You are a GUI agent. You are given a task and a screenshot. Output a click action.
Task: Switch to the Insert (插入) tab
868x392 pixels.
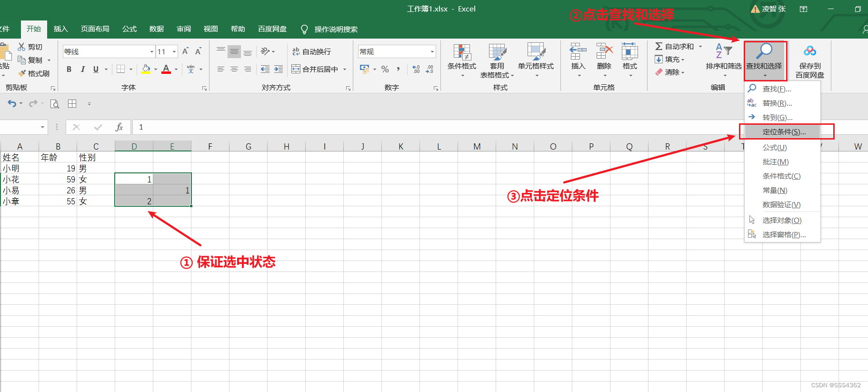(61, 29)
